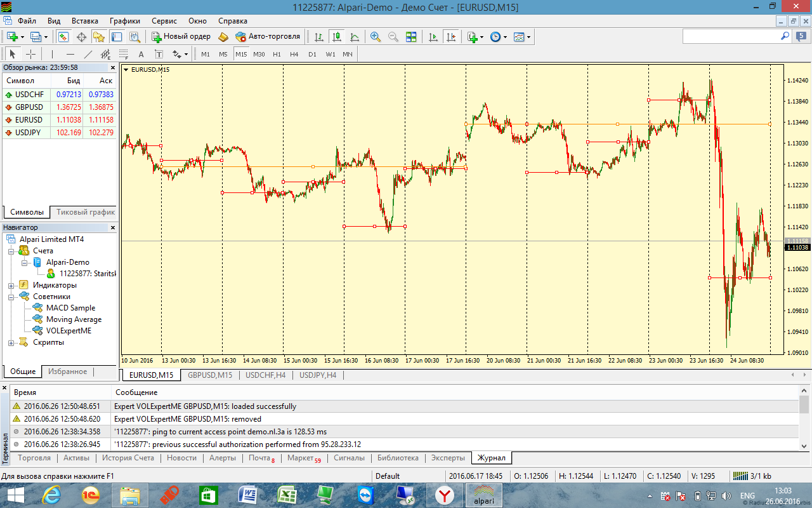Open the Файл menu

pos(27,21)
